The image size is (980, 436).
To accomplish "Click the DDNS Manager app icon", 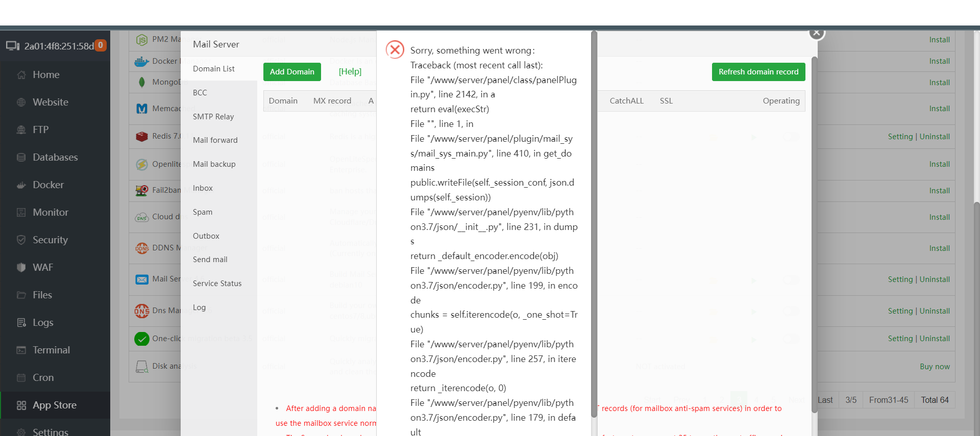I will coord(142,248).
